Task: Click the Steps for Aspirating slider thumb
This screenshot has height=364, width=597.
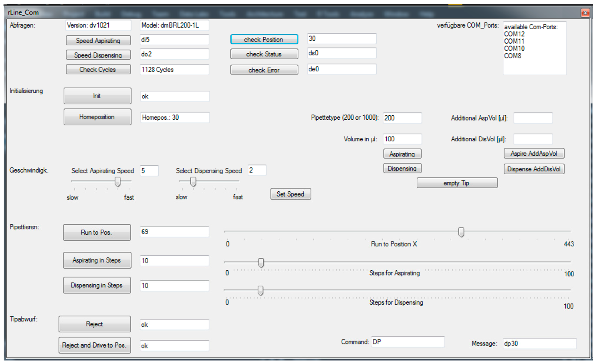Action: pos(261,263)
